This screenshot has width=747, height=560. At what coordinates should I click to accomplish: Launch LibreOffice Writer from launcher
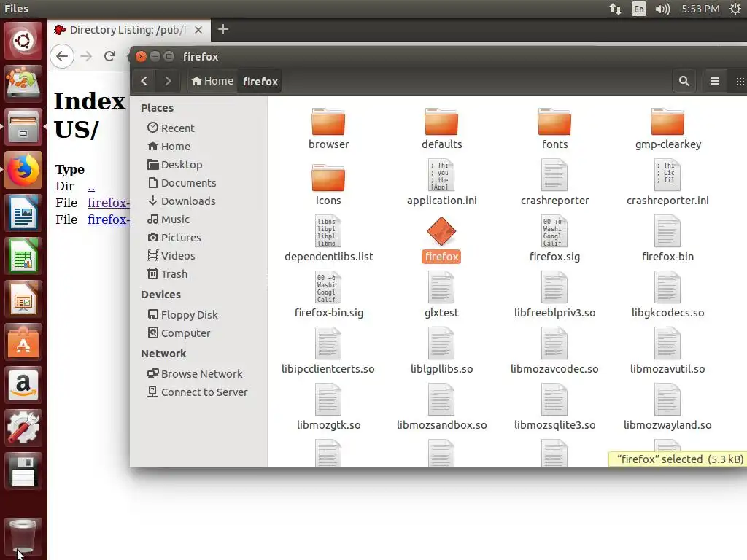[23, 213]
